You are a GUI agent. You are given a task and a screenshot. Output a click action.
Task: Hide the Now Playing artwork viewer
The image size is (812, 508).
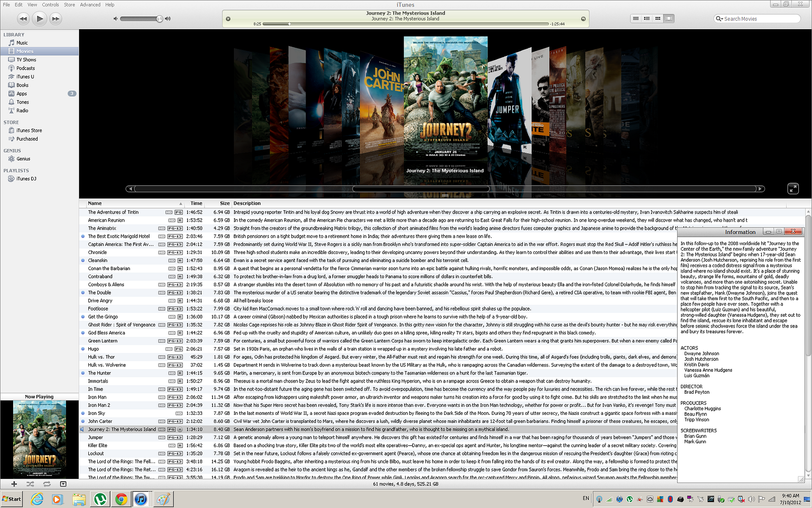(63, 484)
